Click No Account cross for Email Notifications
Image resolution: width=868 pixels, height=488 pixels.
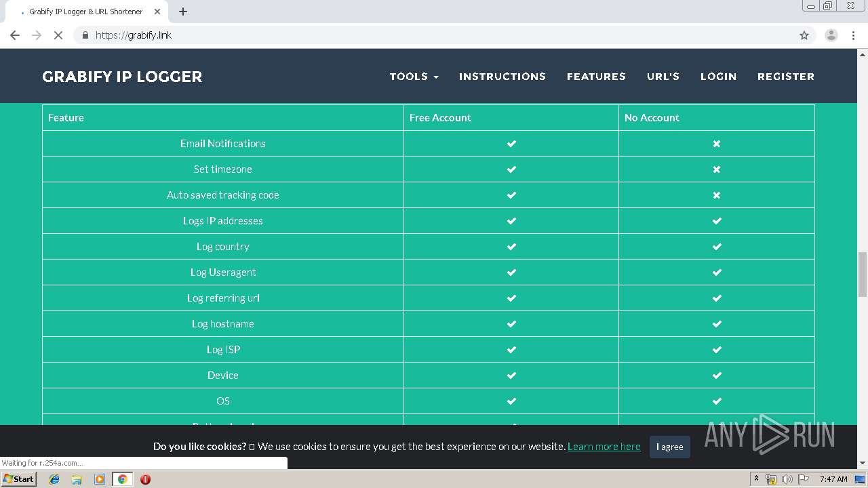[x=717, y=144]
